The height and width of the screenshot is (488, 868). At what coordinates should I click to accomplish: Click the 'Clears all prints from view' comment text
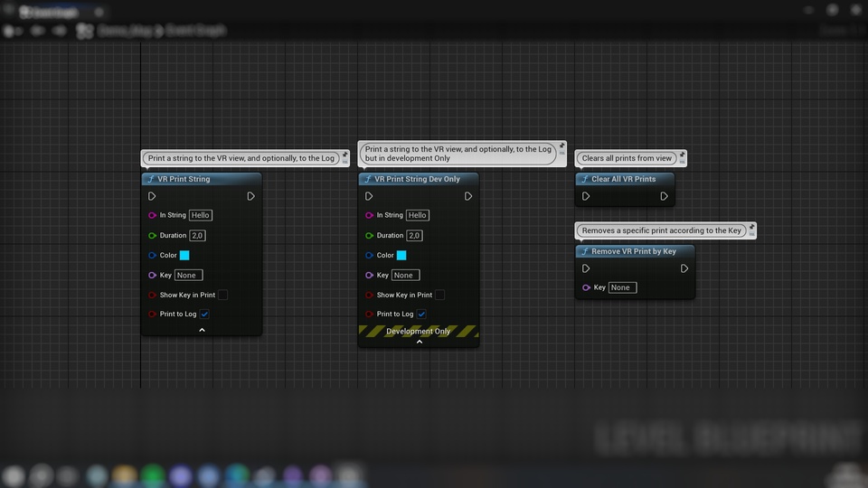pos(627,158)
